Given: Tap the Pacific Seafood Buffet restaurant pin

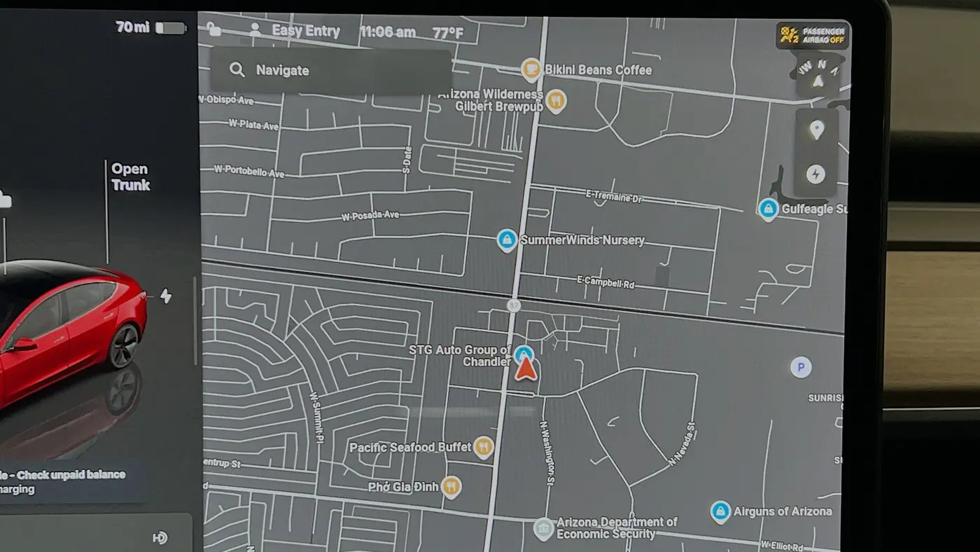Looking at the screenshot, I should coord(484,446).
